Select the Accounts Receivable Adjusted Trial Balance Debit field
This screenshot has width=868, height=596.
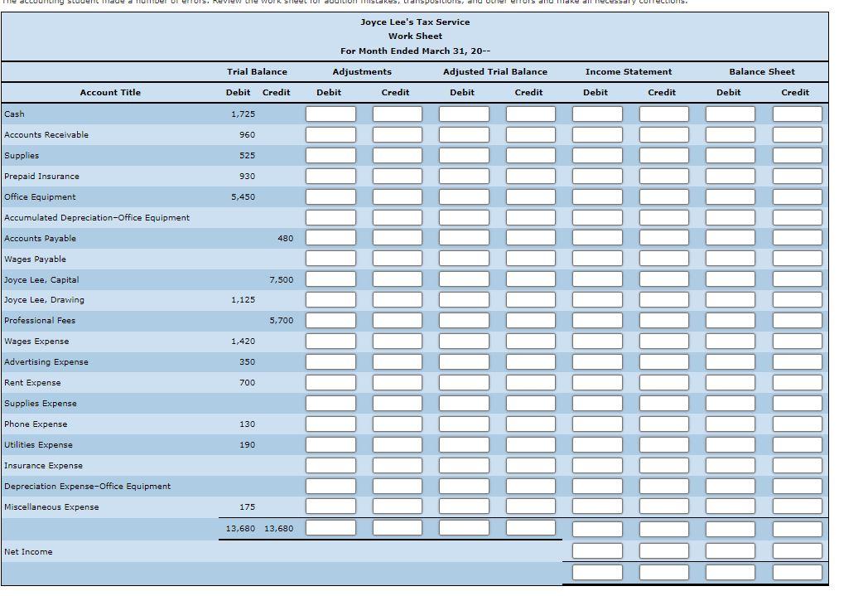462,134
